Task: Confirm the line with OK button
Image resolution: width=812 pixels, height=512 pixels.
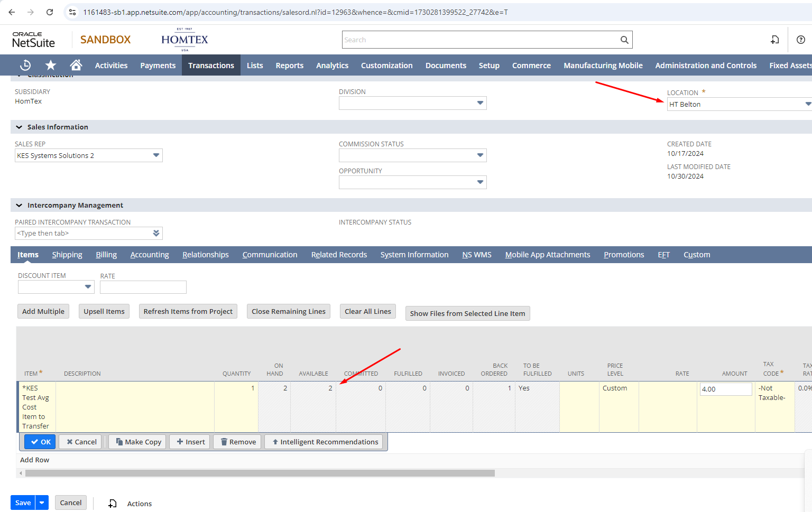Action: [x=40, y=442]
